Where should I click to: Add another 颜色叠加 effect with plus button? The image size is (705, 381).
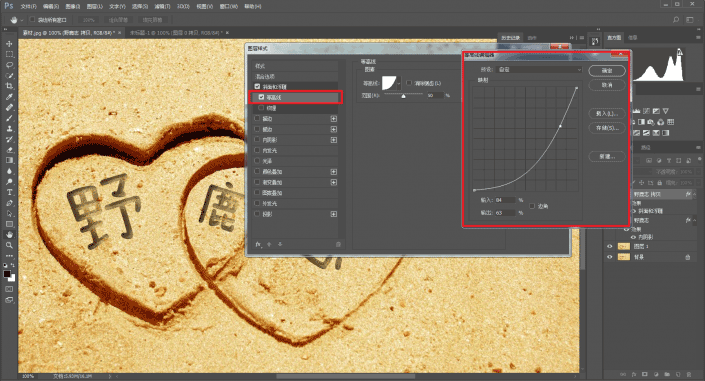(x=334, y=172)
